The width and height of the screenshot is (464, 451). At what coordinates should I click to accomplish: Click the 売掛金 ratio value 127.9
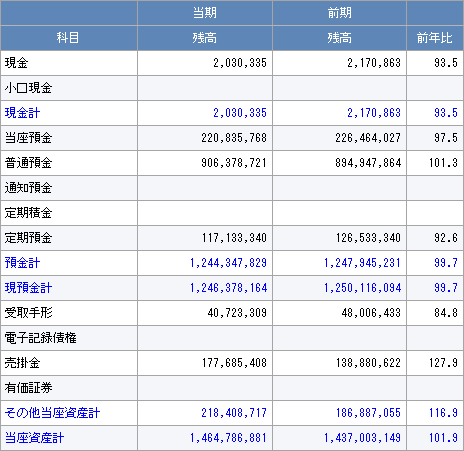(x=443, y=363)
